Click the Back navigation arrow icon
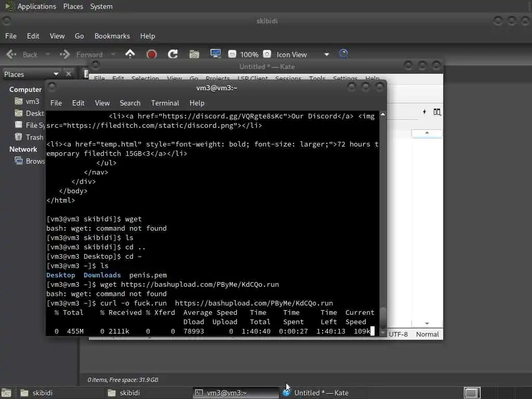 tap(11, 54)
